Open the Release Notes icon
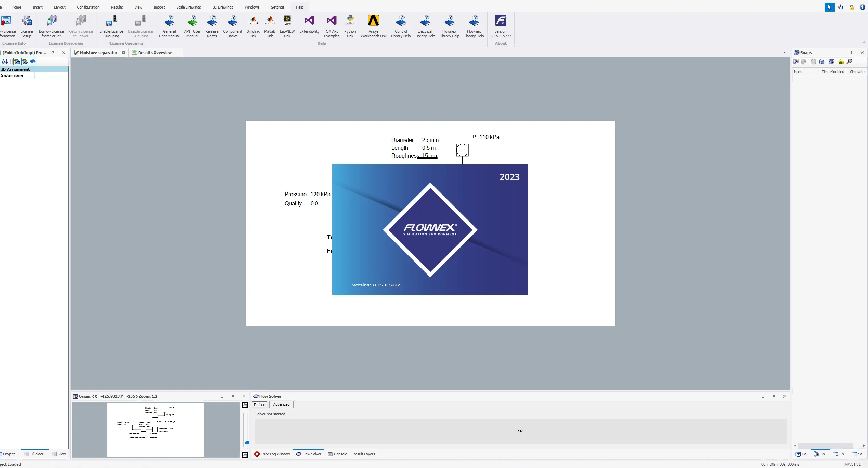 pos(212,26)
